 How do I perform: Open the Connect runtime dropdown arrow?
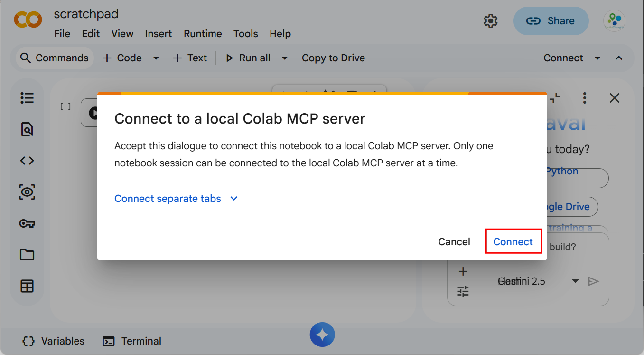pyautogui.click(x=597, y=58)
